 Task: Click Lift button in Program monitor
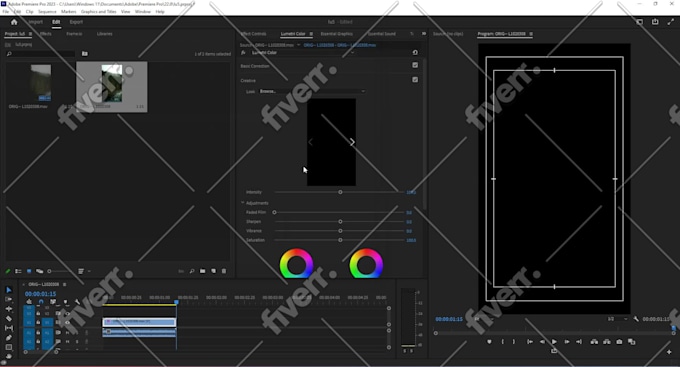click(594, 342)
